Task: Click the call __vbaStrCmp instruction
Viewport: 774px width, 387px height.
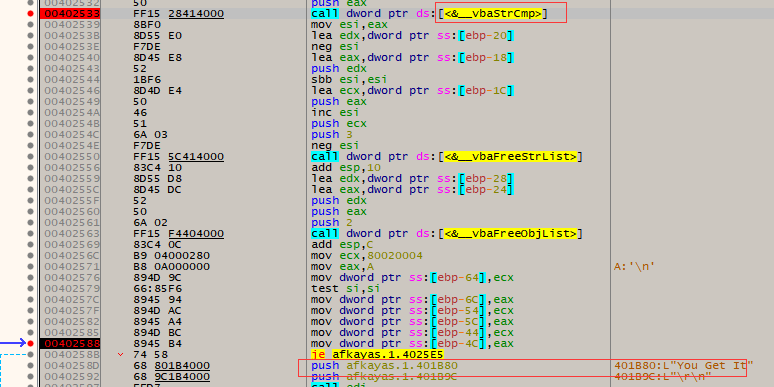Action: point(429,14)
